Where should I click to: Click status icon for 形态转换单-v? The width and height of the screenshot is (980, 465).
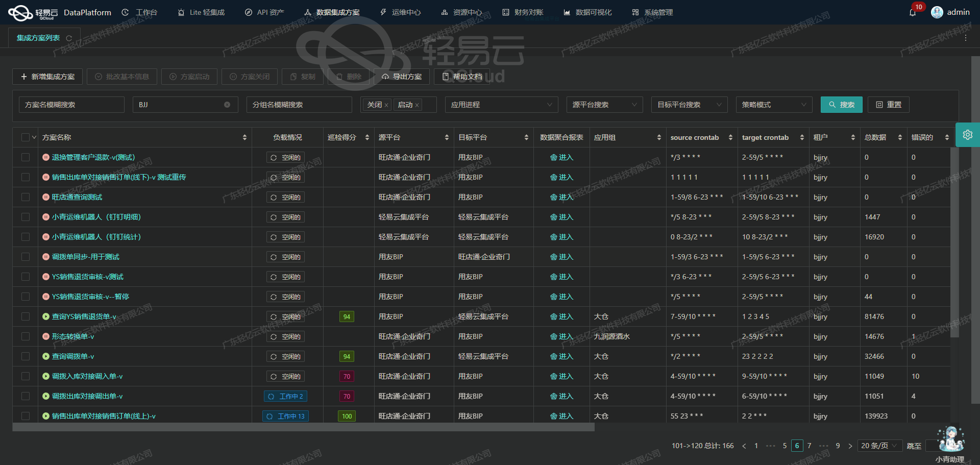tap(46, 337)
